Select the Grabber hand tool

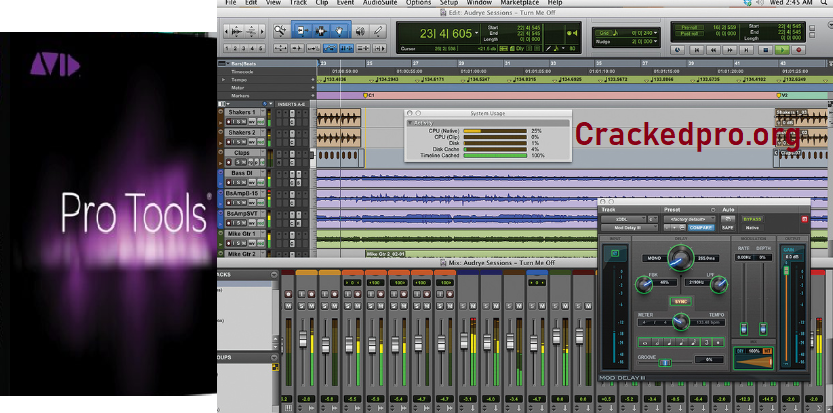[341, 31]
